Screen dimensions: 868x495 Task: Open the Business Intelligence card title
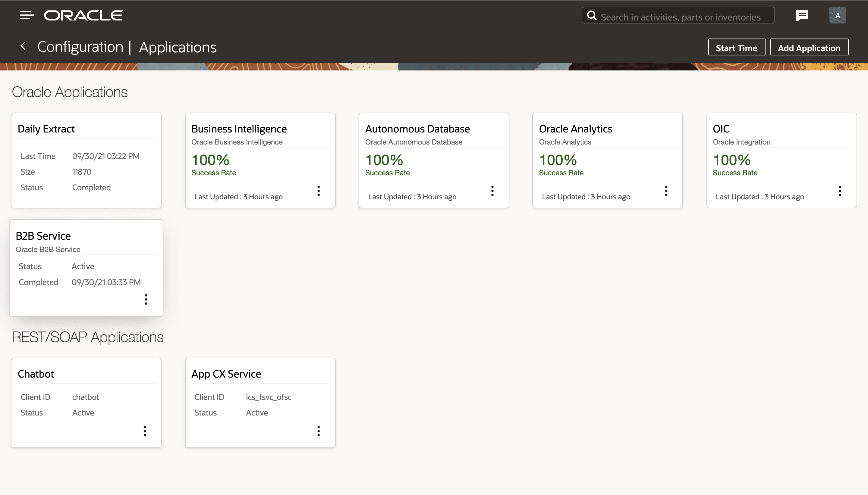[239, 129]
